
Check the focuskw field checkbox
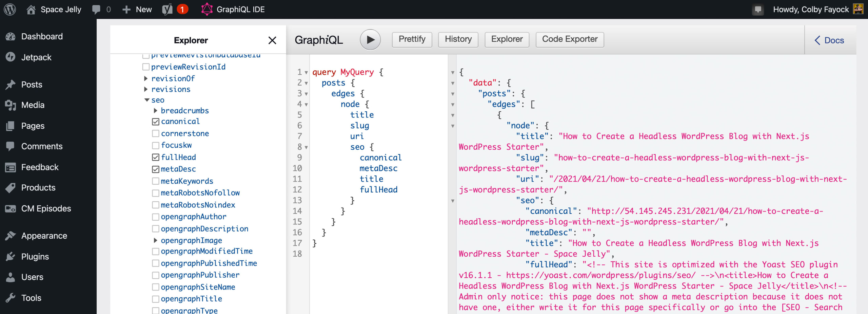click(156, 145)
